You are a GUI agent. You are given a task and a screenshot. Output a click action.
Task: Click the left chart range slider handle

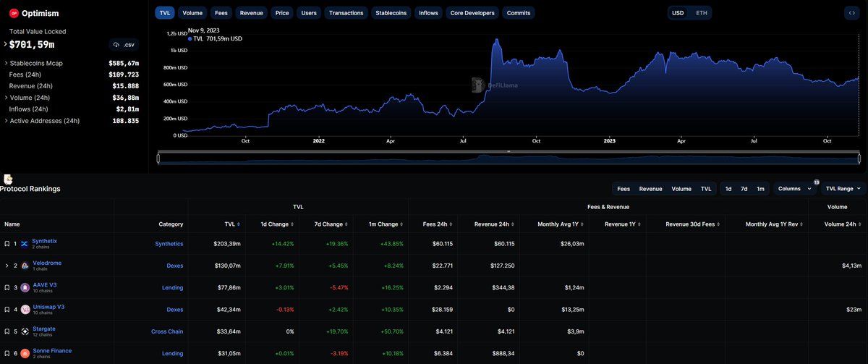click(x=158, y=157)
